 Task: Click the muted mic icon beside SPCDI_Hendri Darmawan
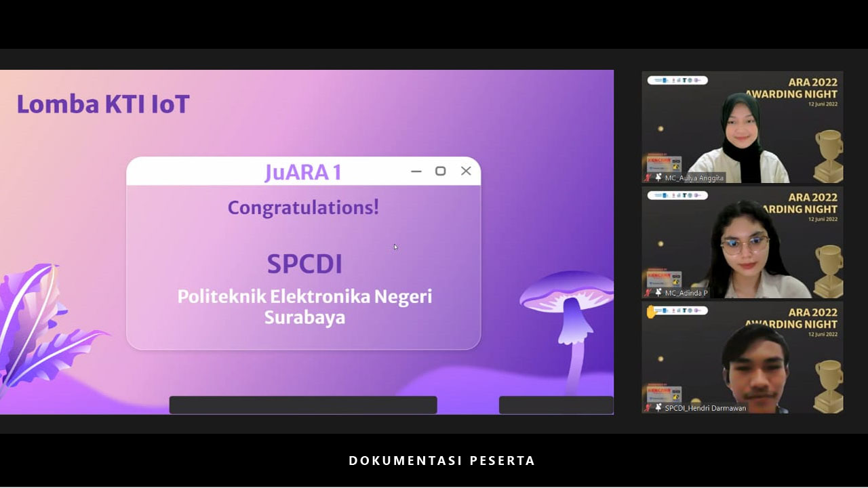click(648, 408)
